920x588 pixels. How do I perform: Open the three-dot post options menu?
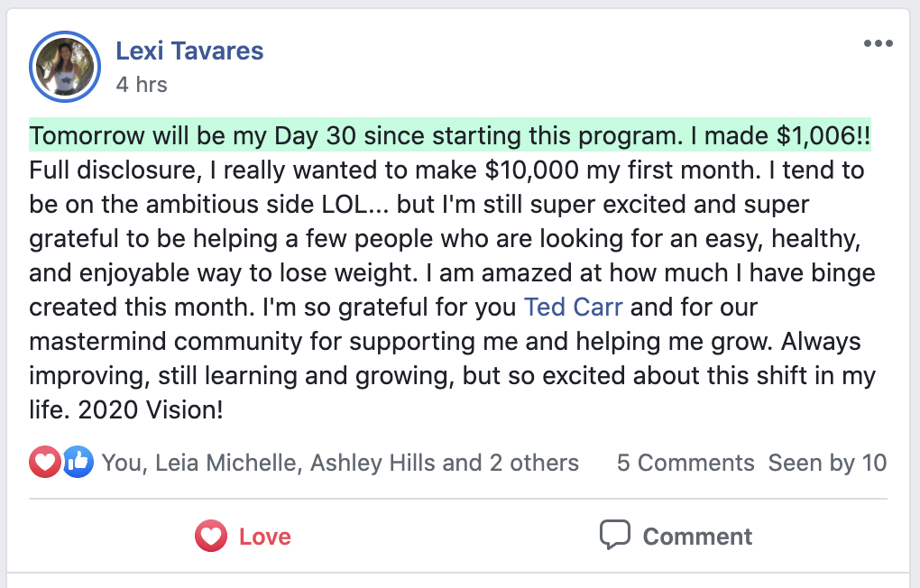click(x=878, y=43)
